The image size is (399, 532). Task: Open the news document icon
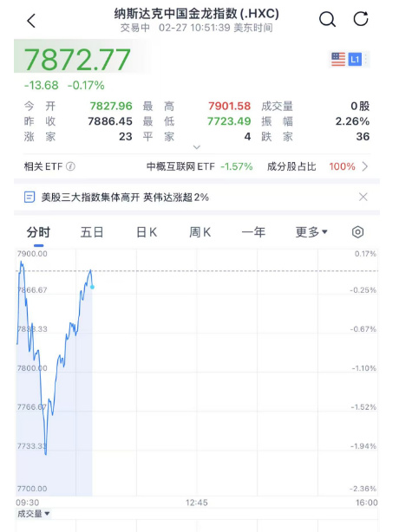click(x=29, y=197)
